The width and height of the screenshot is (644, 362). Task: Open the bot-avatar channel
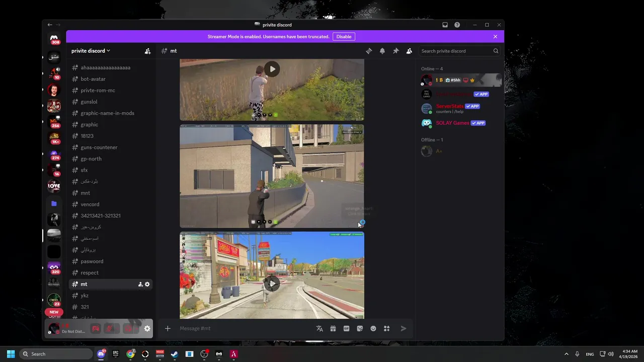click(x=111, y=79)
